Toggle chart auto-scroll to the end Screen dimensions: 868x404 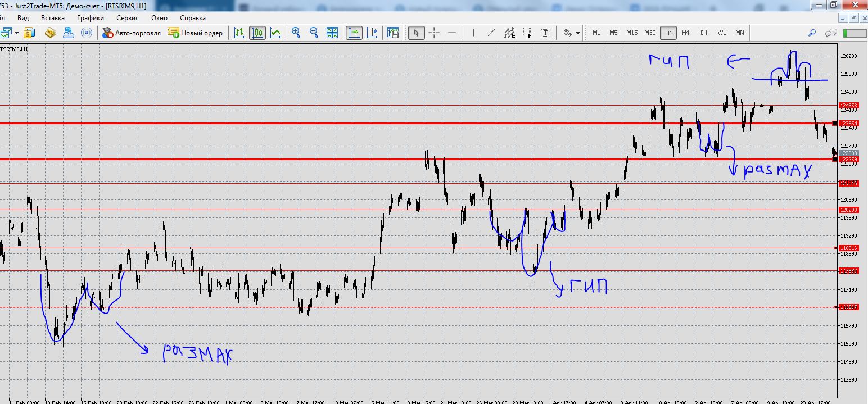354,33
